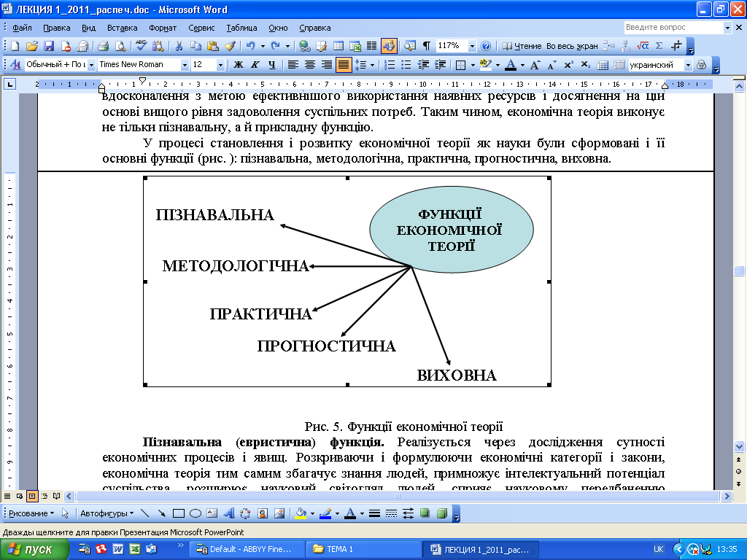Image resolution: width=747 pixels, height=560 pixels.
Task: Align text to the right
Action: (x=326, y=65)
